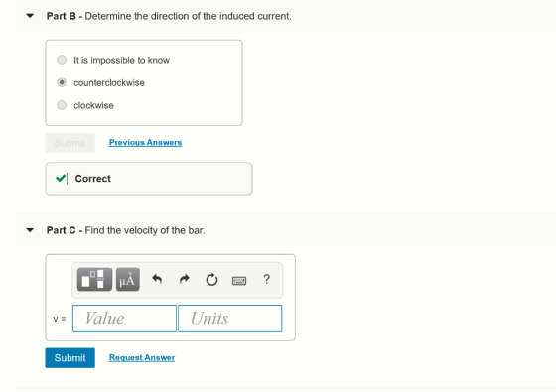This screenshot has width=556, height=392.
Task: Collapse the Part B section arrow
Action: pyautogui.click(x=30, y=16)
